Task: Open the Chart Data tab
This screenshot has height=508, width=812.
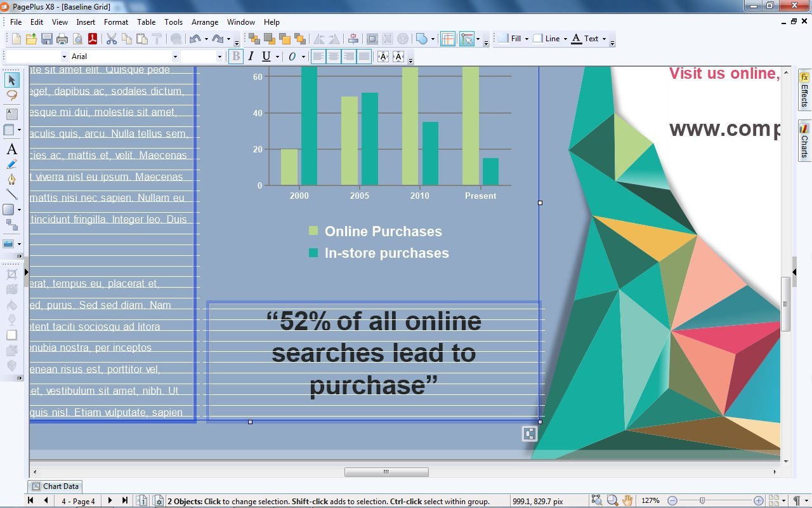Action: pos(56,486)
